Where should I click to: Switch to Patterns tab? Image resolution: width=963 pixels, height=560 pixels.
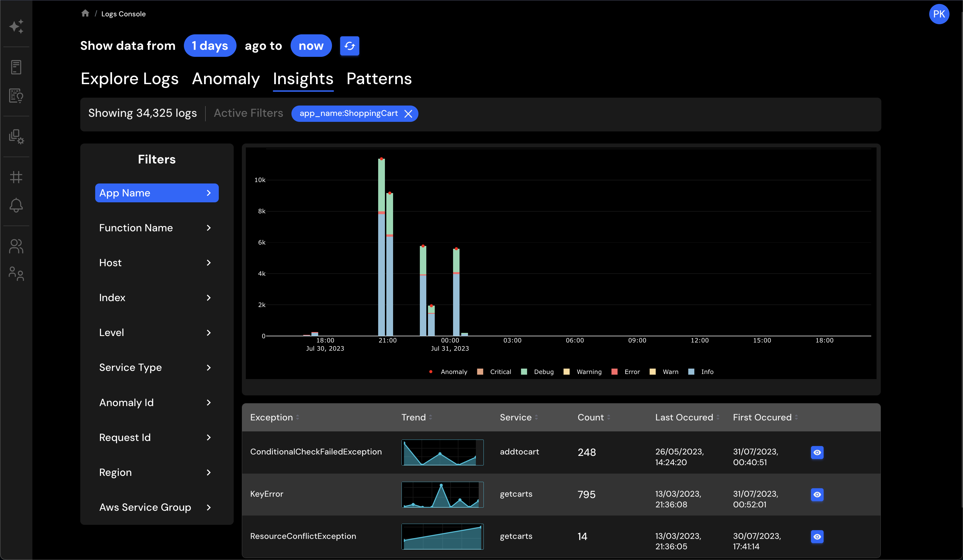(x=379, y=79)
